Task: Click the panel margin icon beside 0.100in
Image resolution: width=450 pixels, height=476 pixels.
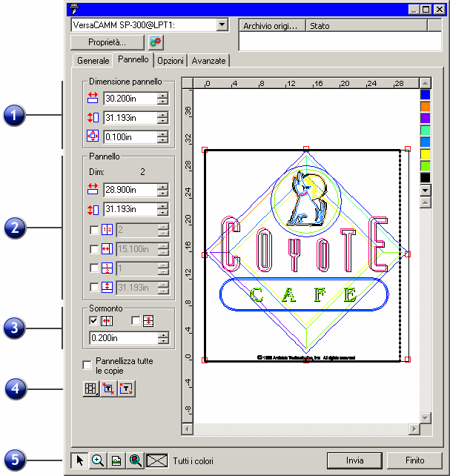Action: tap(93, 136)
